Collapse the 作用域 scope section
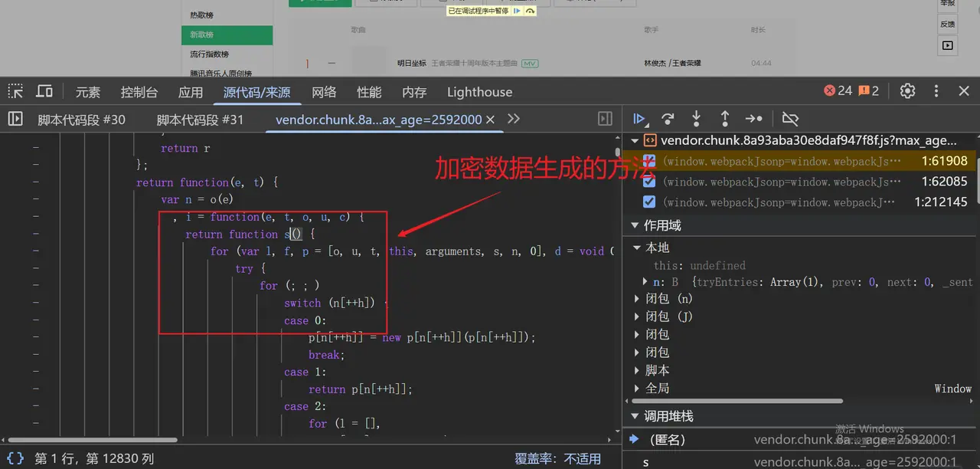The image size is (980, 469). coord(635,225)
